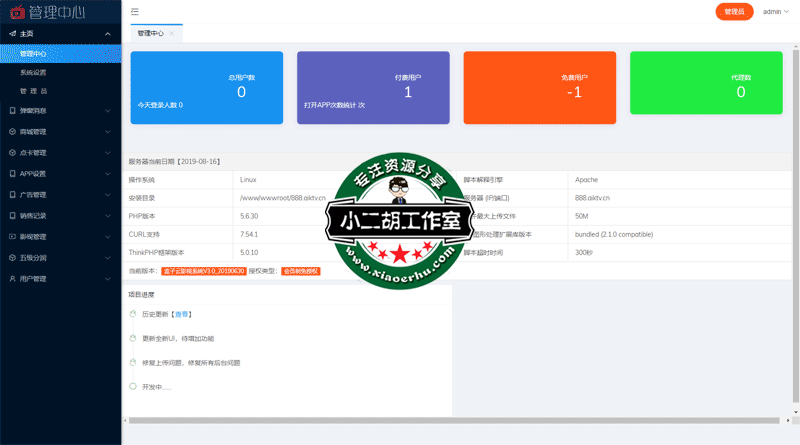Screen dimensions: 800x445
Task: Click the 总用户数 blue statistics card
Action: coord(192,87)
